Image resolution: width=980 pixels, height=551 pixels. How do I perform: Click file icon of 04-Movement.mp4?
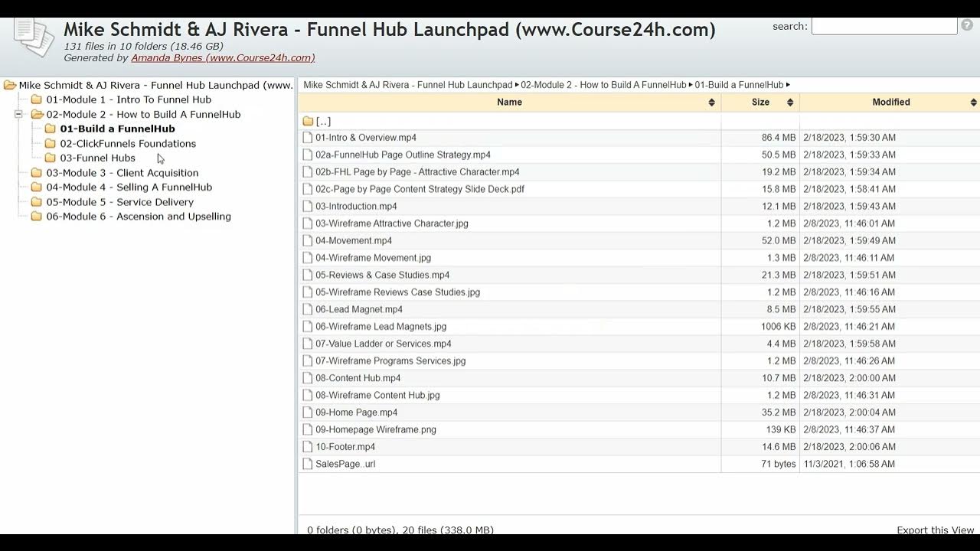[308, 240]
